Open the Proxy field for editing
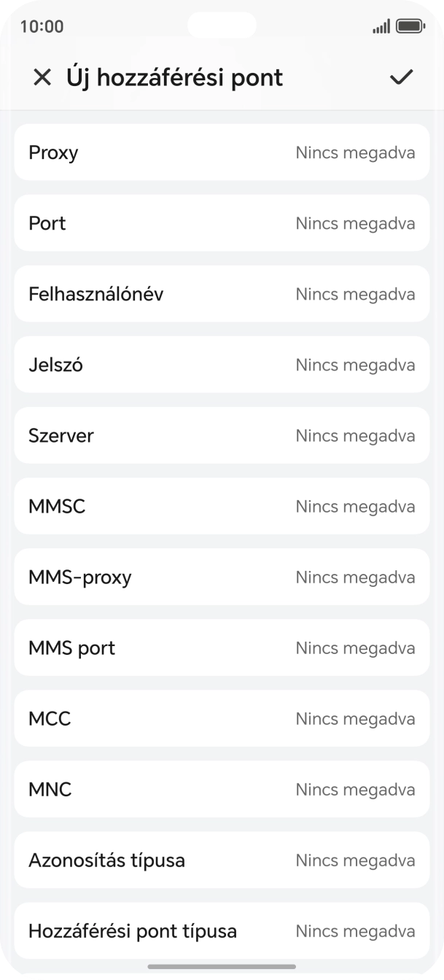Image resolution: width=444 pixels, height=980 pixels. [222, 152]
